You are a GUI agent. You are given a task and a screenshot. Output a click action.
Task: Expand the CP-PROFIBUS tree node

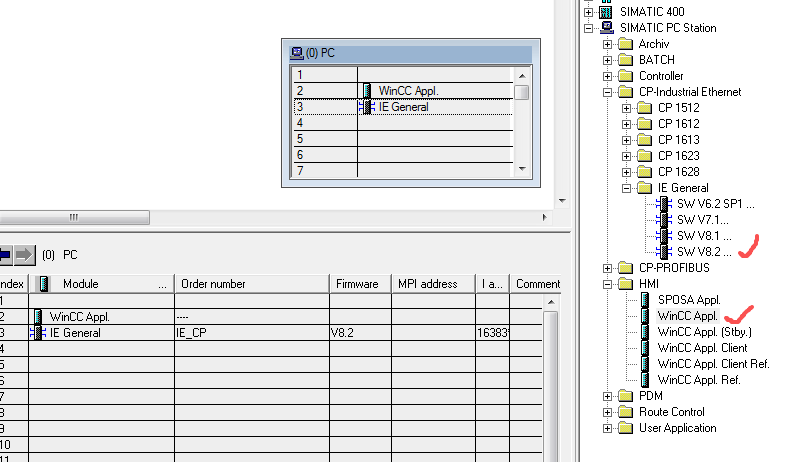[x=607, y=267]
